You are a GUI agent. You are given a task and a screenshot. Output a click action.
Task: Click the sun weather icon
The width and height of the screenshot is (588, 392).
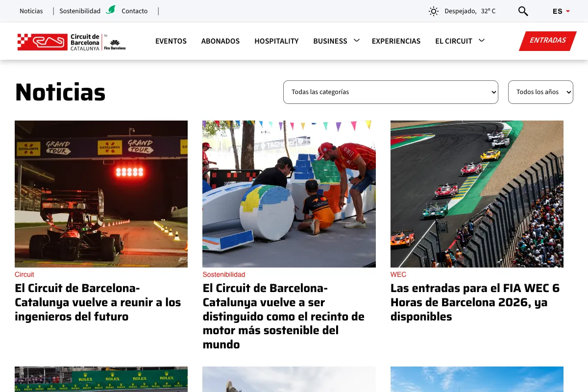[434, 11]
